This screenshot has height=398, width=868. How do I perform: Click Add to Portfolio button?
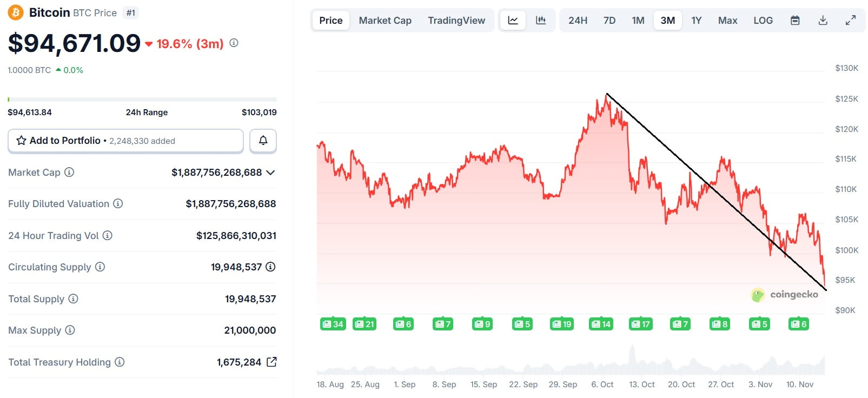(125, 141)
